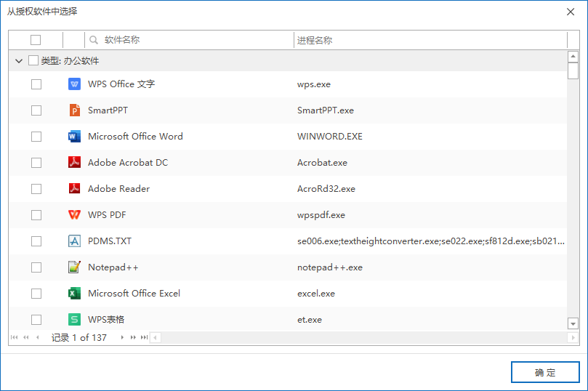
Task: Click the Notepad++ name text
Action: click(x=113, y=267)
